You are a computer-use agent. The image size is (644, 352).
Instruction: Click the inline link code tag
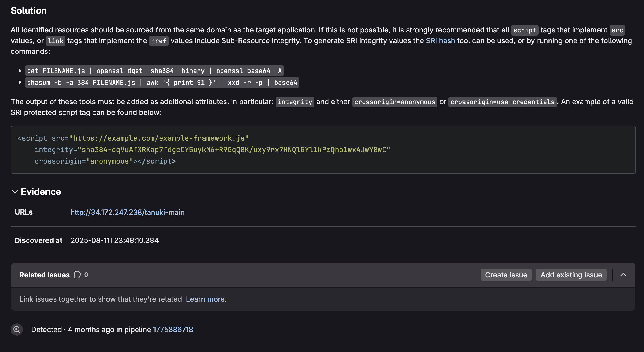tap(56, 41)
